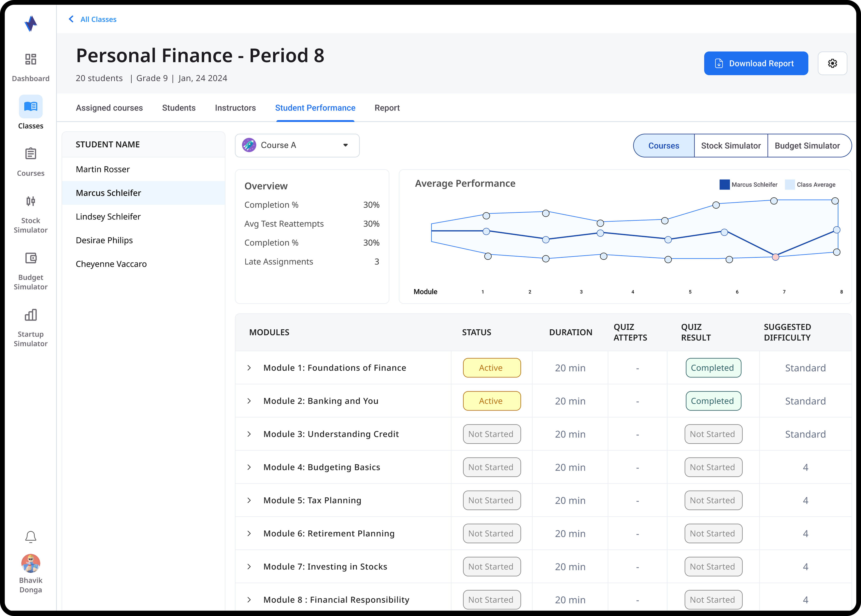Select student Lindsey Schleifer in list
The width and height of the screenshot is (861, 616).
click(x=108, y=217)
